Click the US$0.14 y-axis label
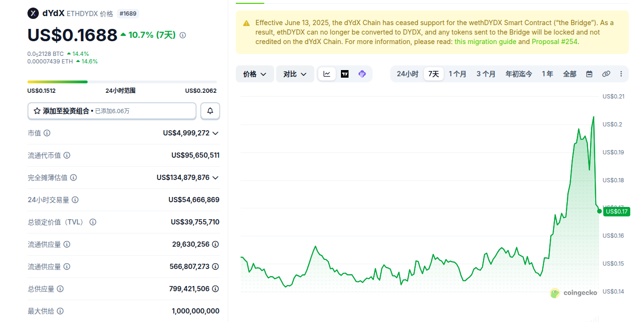The height and width of the screenshot is (322, 644). [613, 292]
